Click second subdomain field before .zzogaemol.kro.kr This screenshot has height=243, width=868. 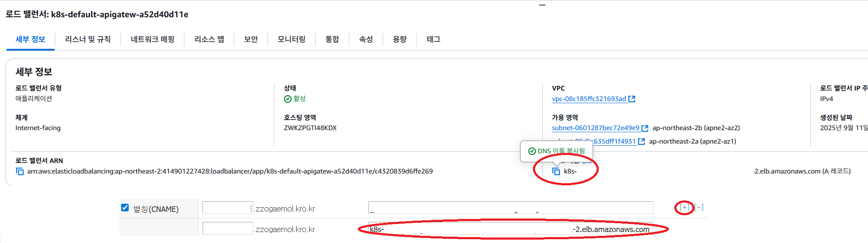227,228
